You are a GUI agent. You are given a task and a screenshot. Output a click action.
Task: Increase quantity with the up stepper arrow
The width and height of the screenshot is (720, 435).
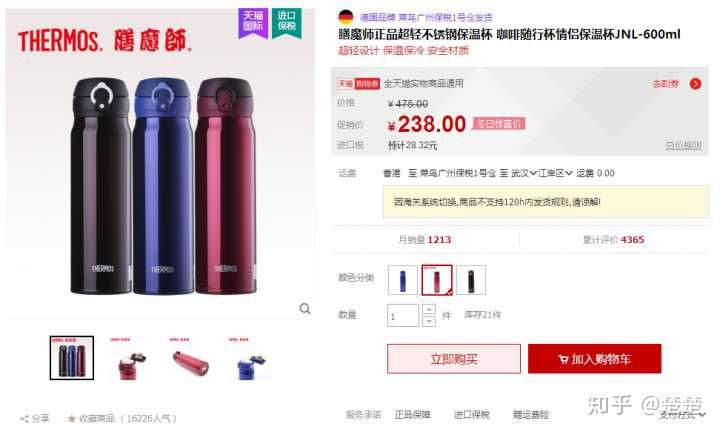pos(428,310)
